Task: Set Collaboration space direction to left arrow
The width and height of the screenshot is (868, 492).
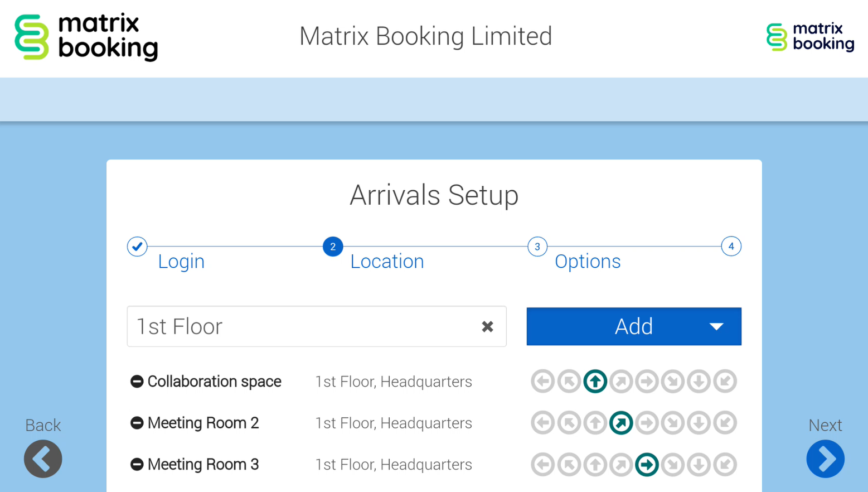Action: pyautogui.click(x=542, y=382)
